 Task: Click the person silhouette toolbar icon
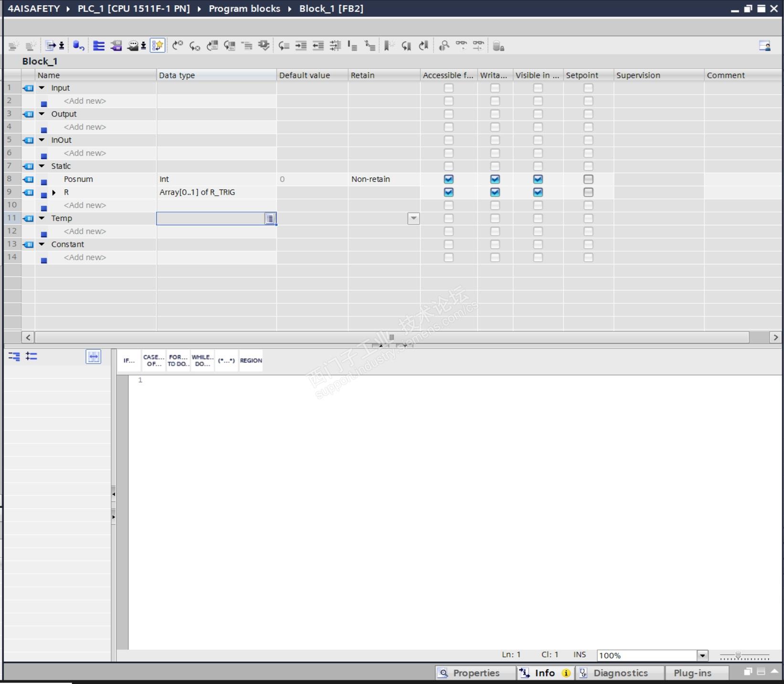(x=444, y=46)
